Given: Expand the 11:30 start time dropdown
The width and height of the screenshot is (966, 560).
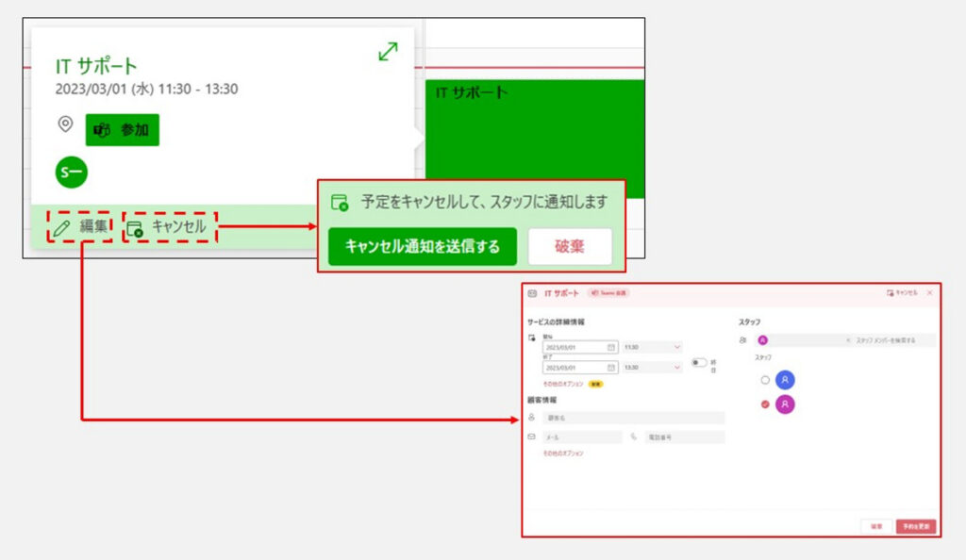Looking at the screenshot, I should [x=652, y=347].
